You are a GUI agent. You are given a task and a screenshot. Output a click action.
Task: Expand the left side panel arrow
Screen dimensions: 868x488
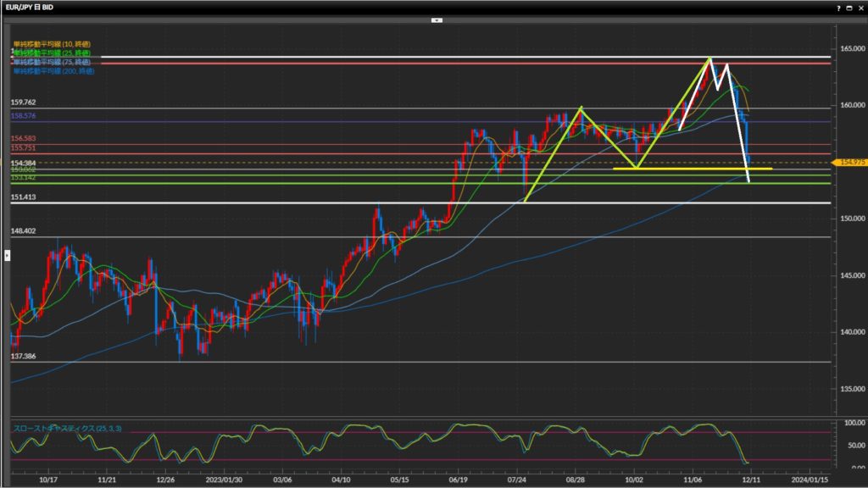(x=7, y=253)
